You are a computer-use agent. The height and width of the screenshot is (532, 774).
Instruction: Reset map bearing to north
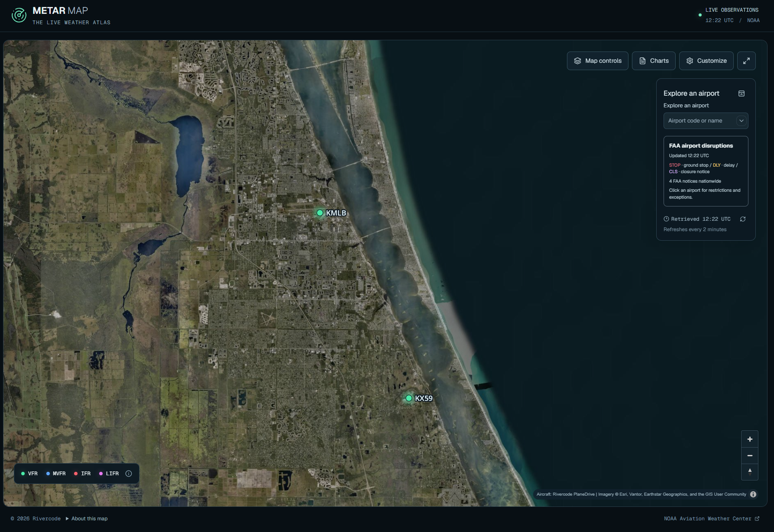click(x=750, y=472)
